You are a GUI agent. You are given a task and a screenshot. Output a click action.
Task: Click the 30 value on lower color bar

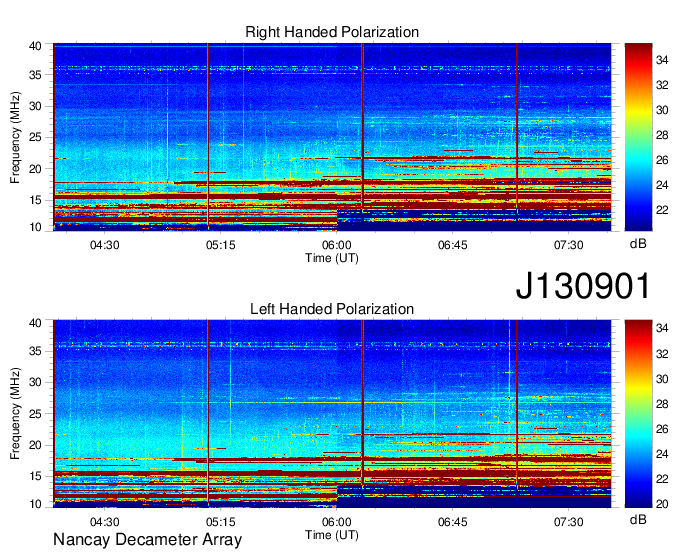662,379
